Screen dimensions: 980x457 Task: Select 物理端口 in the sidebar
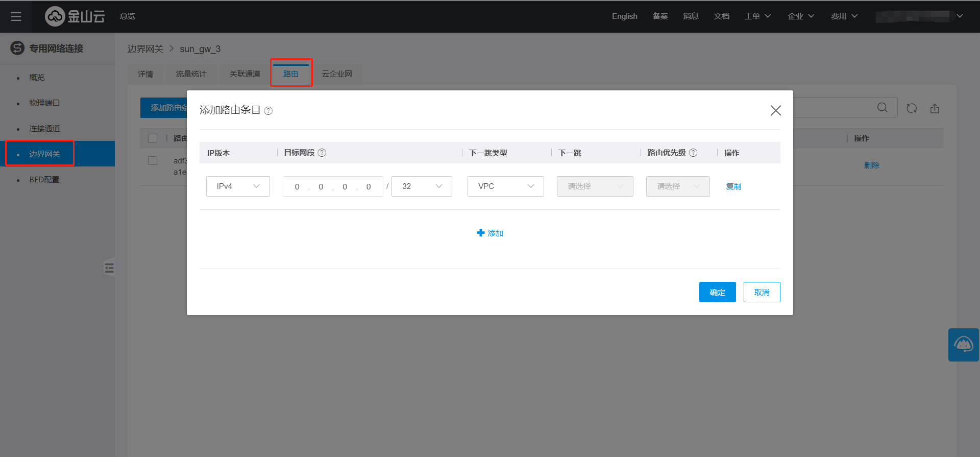click(44, 103)
